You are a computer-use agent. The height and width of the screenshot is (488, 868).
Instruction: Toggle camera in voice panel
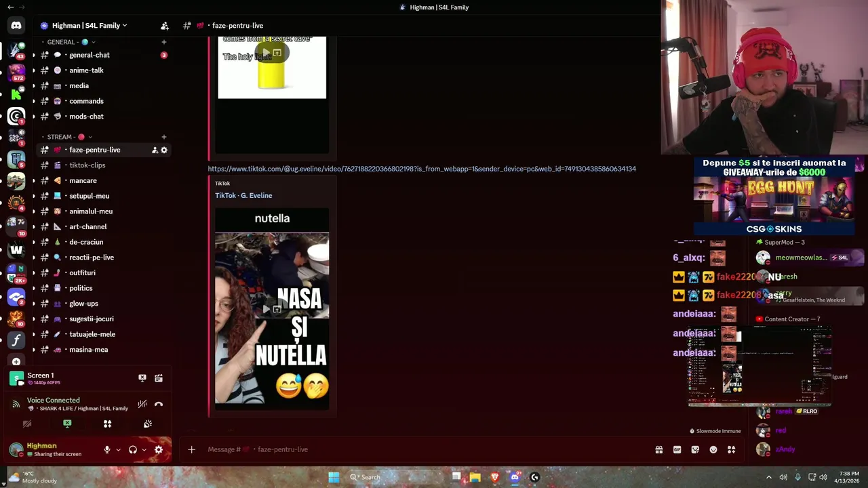[27, 424]
